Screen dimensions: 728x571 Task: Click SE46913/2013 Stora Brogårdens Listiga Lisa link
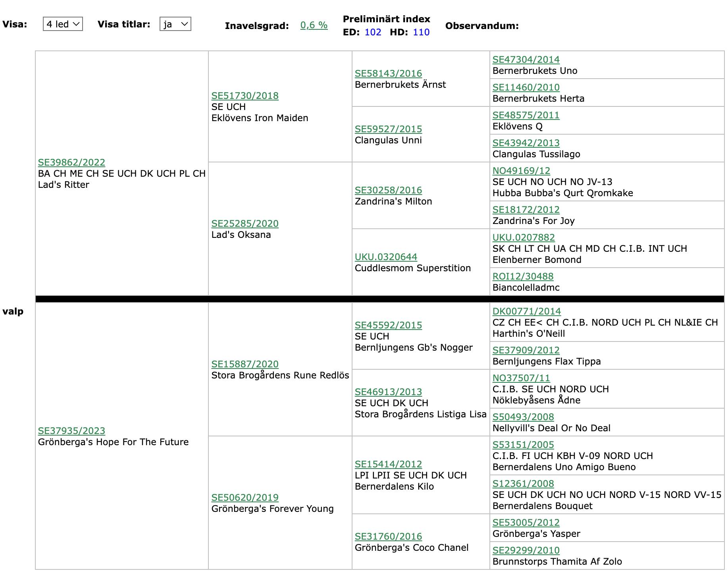pyautogui.click(x=388, y=392)
